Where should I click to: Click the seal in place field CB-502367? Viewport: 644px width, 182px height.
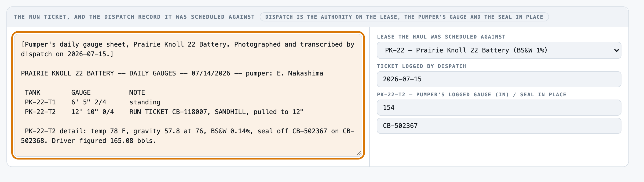click(499, 126)
